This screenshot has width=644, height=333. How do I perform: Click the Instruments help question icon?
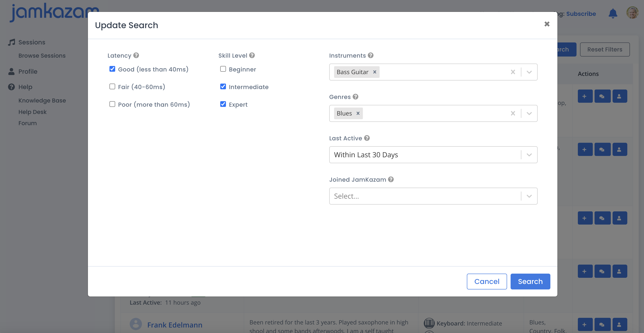[371, 55]
